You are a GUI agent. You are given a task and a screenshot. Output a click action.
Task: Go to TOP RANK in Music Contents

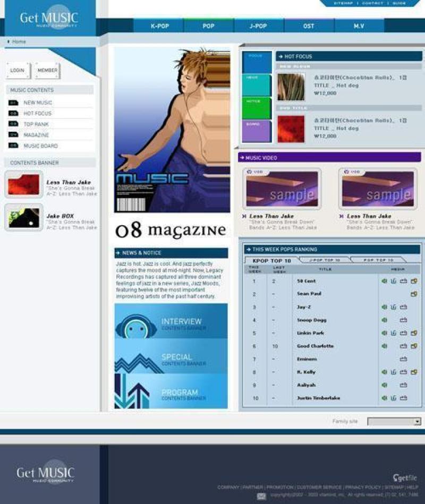coord(36,124)
